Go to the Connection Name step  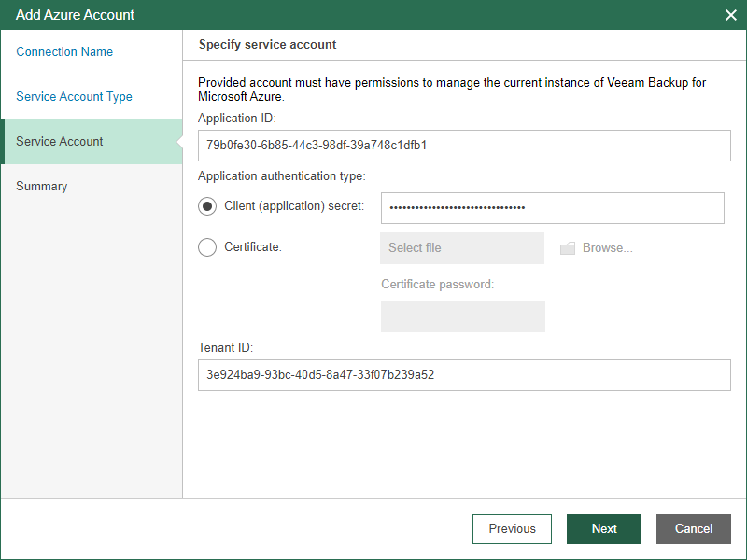click(x=64, y=52)
